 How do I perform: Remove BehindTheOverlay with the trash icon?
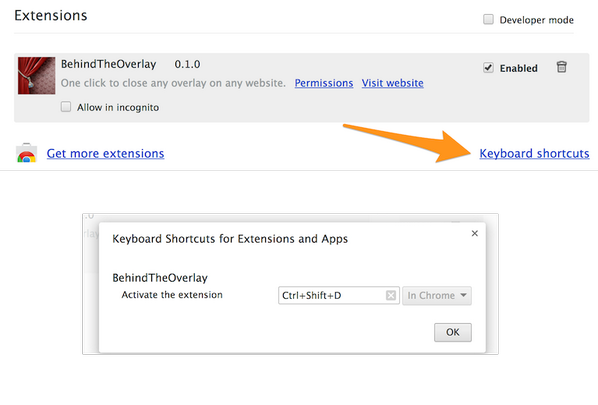tap(561, 67)
